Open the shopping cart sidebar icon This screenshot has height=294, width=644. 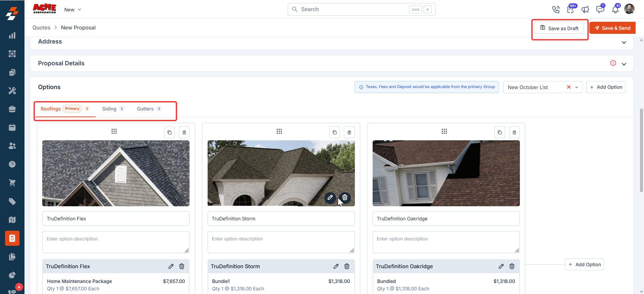[12, 183]
